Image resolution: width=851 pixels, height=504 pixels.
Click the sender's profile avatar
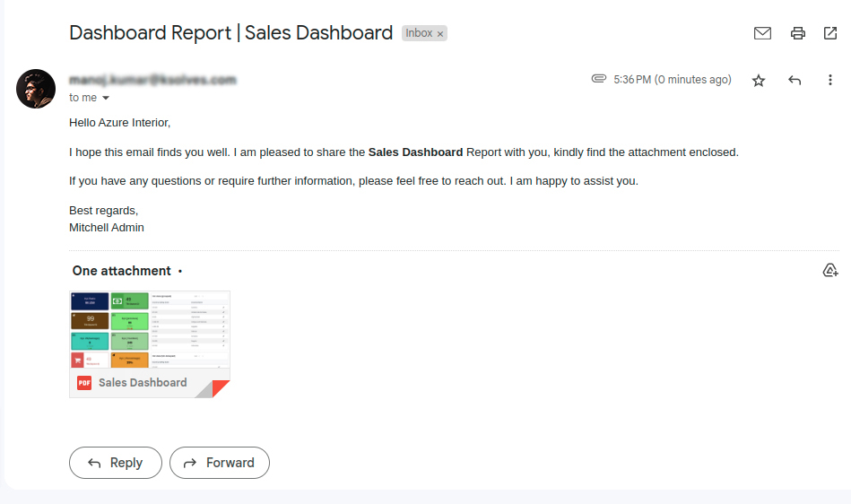click(36, 88)
